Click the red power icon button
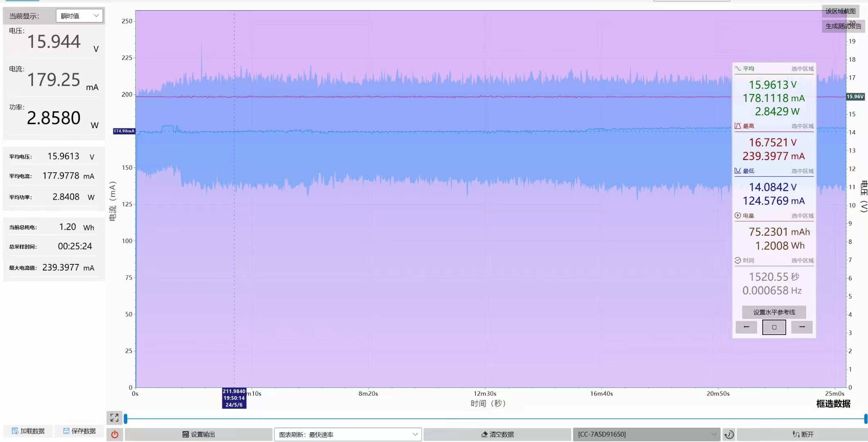Viewport: 868px width, 442px height. coord(115,434)
